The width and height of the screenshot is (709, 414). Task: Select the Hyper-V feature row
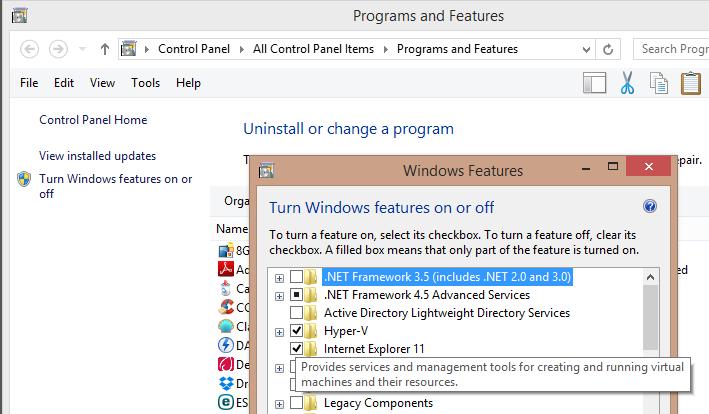tap(346, 331)
